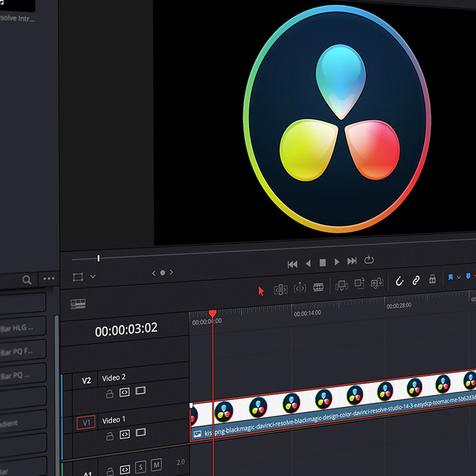Screen dimensions: 476x476
Task: Open the Flag color dropdown arrow
Action: click(x=459, y=277)
